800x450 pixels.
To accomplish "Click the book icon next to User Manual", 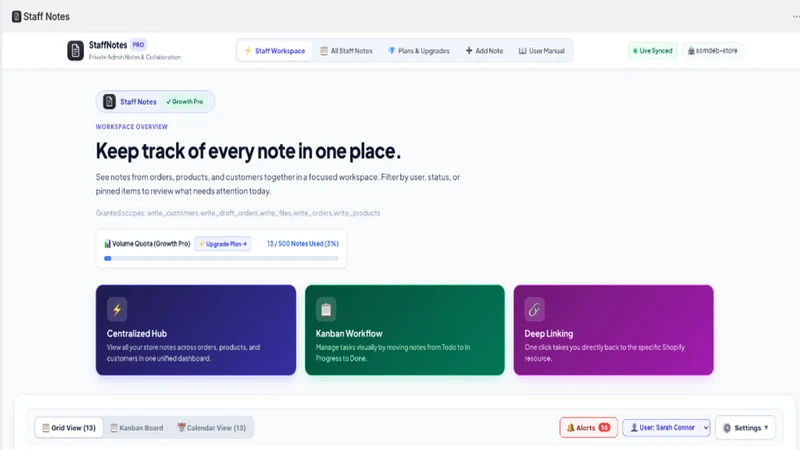I will [x=522, y=51].
